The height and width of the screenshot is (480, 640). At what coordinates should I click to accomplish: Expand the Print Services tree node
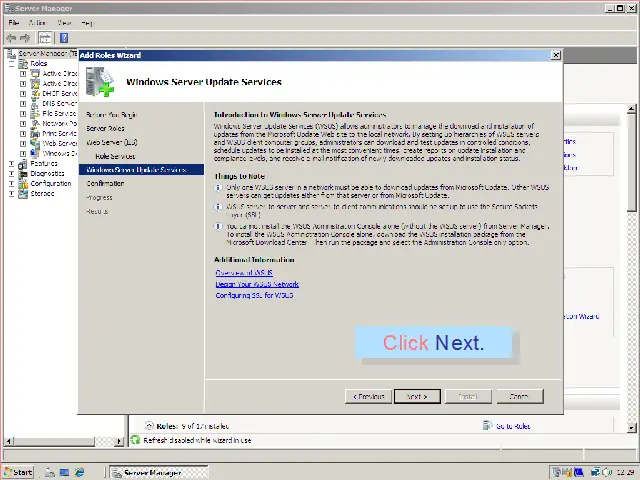(23, 134)
